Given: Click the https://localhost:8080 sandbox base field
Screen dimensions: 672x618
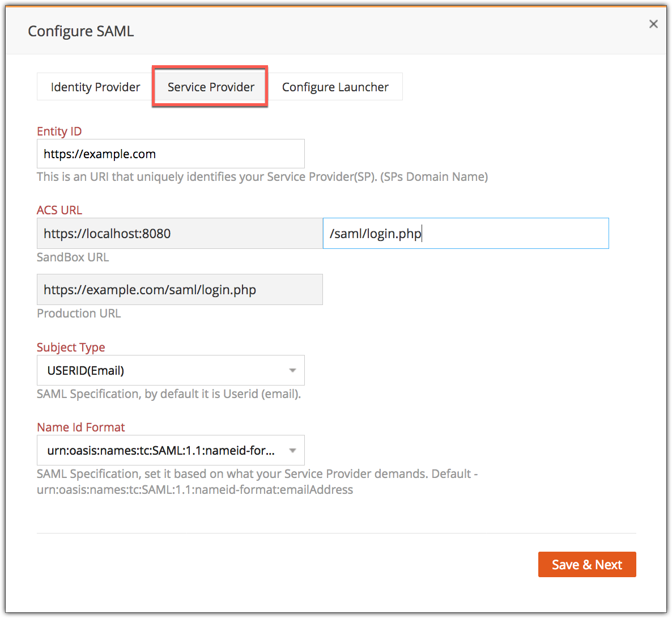Looking at the screenshot, I should 180,234.
